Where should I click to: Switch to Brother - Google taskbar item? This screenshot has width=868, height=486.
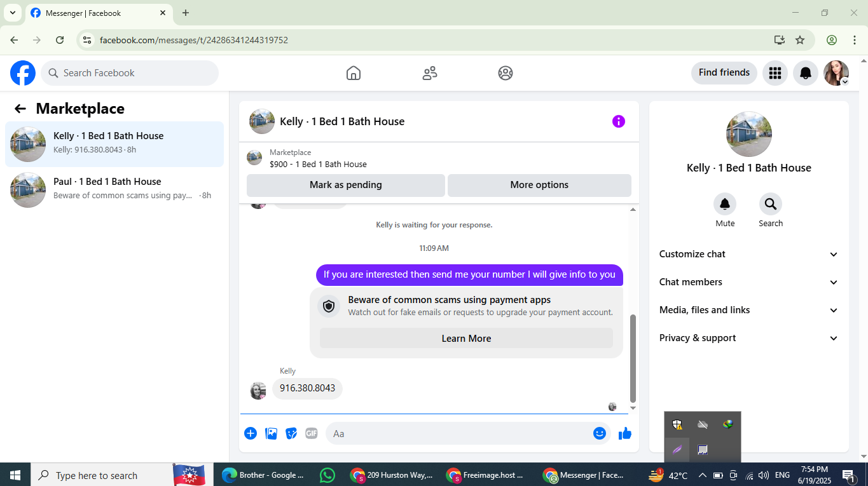coord(263,475)
